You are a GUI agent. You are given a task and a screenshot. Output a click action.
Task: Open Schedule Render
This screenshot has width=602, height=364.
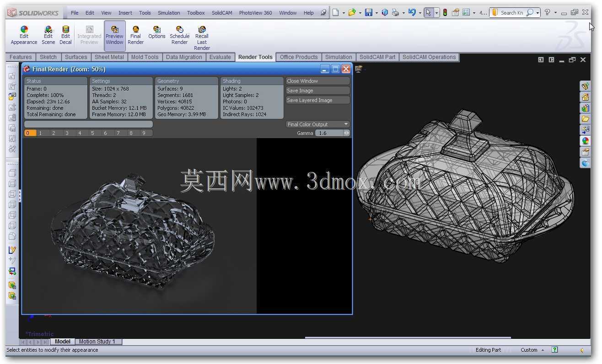179,35
